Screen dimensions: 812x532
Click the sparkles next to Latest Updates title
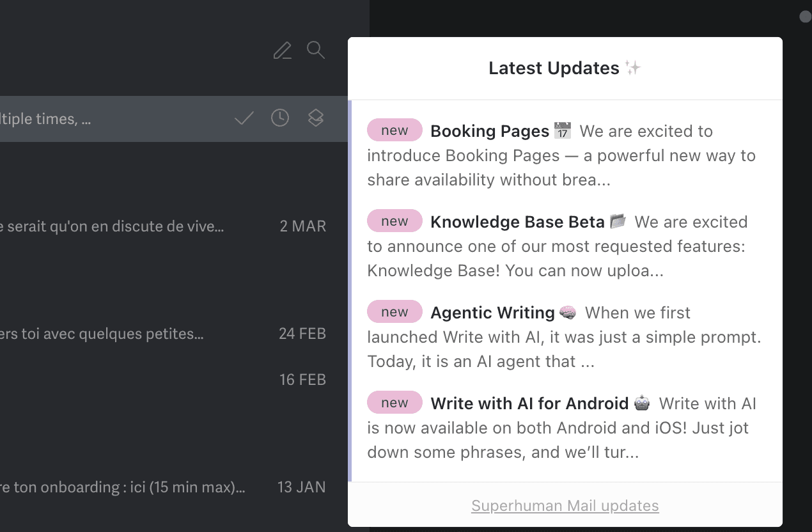pos(632,68)
